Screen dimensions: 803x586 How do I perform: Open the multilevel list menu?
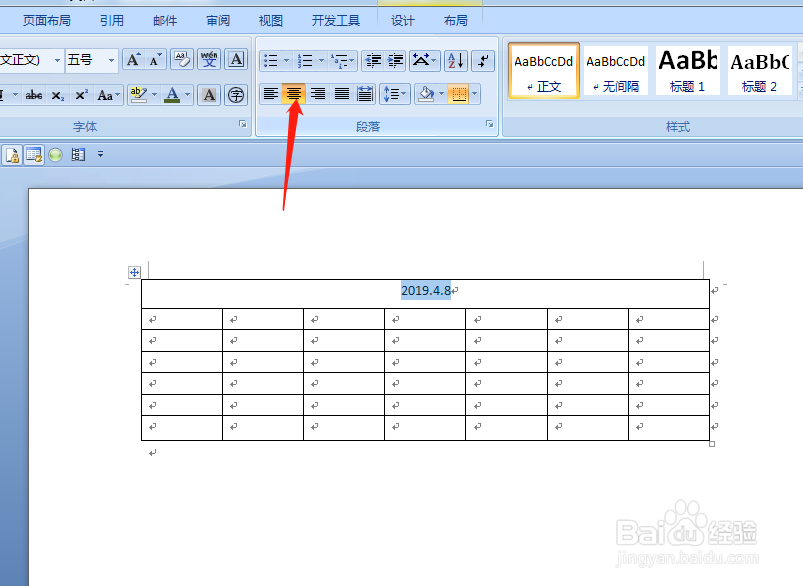point(343,61)
